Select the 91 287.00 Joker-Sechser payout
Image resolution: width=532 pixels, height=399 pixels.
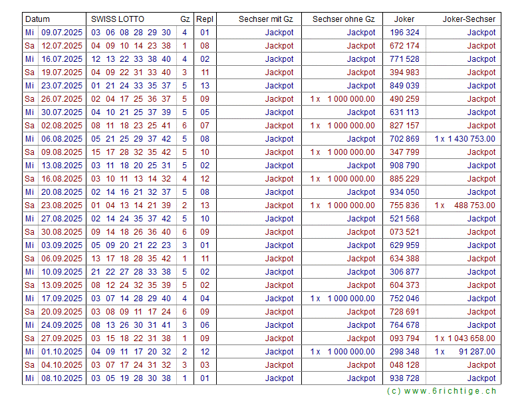[x=465, y=352]
